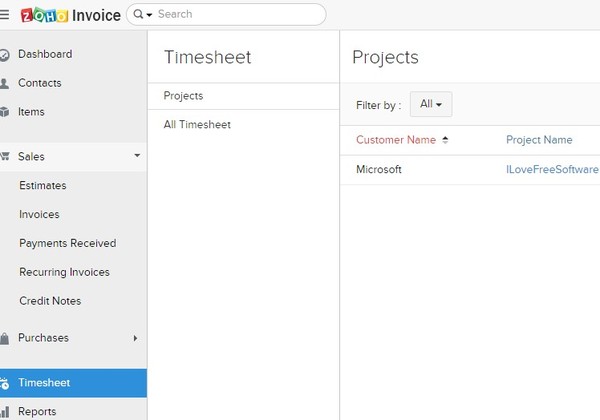Open Credit Notes page
The image size is (600, 420).
[x=50, y=301]
